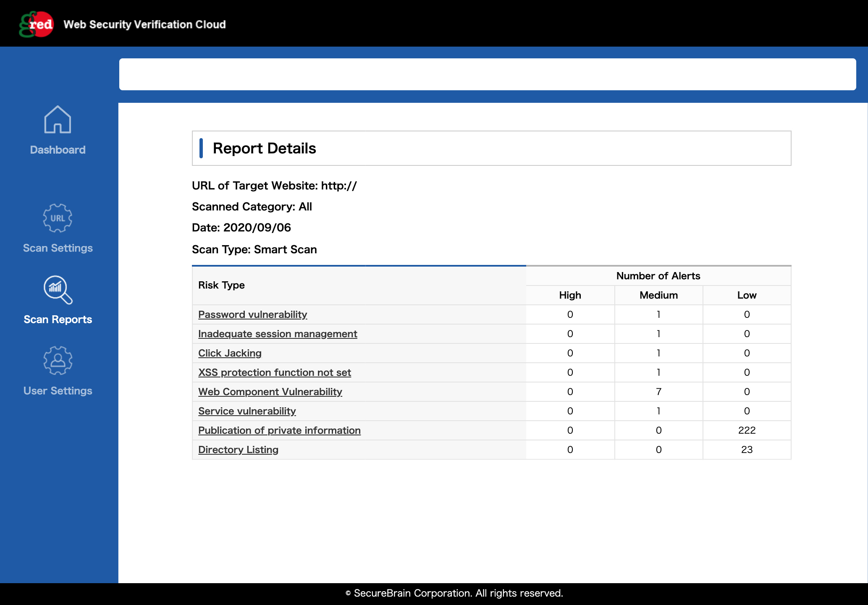Open Scan Settings gear icon
This screenshot has width=868, height=605.
point(58,218)
